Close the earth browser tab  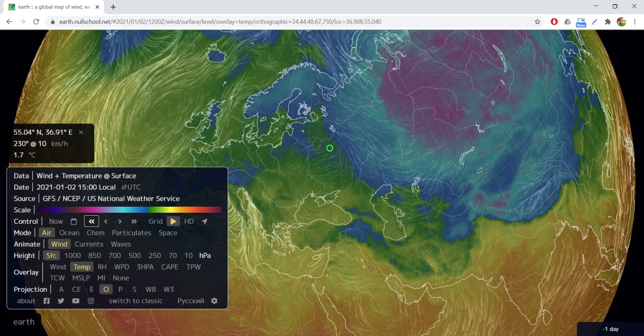pyautogui.click(x=96, y=7)
